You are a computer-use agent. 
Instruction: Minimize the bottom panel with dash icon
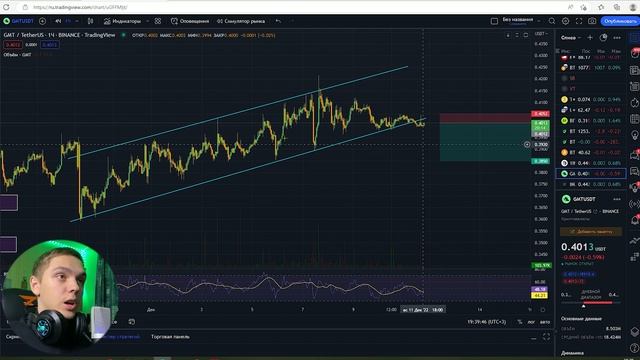coord(533,338)
